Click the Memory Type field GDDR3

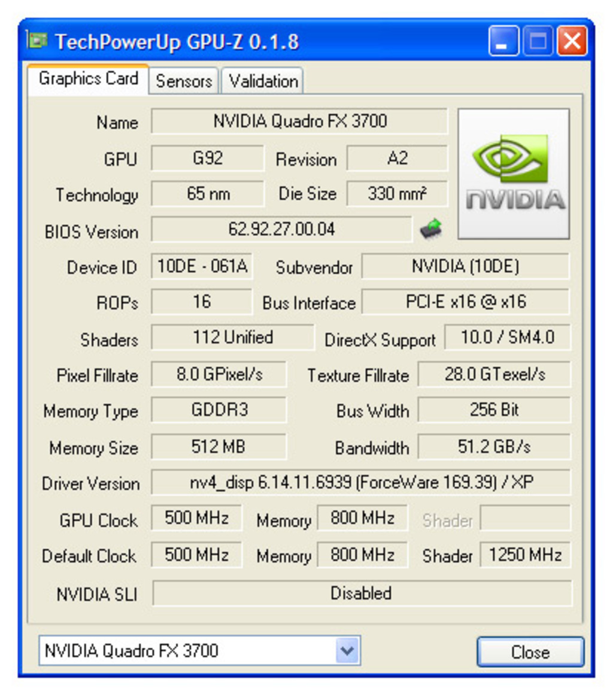pyautogui.click(x=219, y=410)
